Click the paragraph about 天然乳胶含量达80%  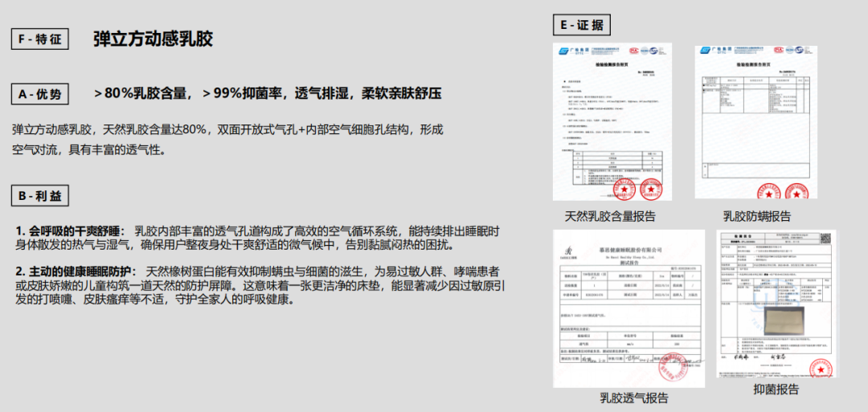click(x=227, y=140)
